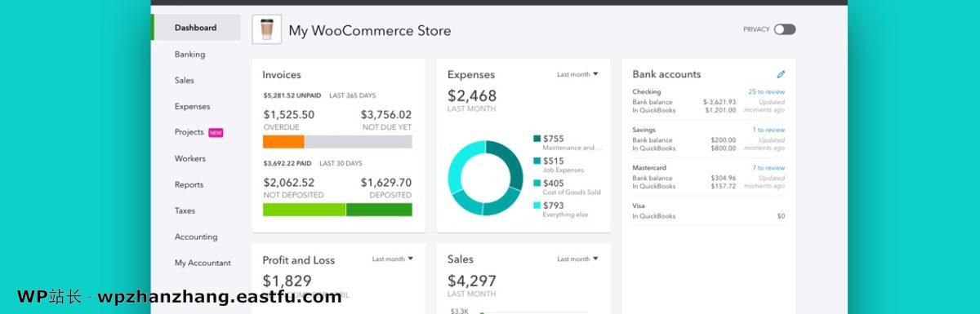Go to Dashboard in the sidebar
Image resolution: width=980 pixels, height=314 pixels.
coord(196,28)
